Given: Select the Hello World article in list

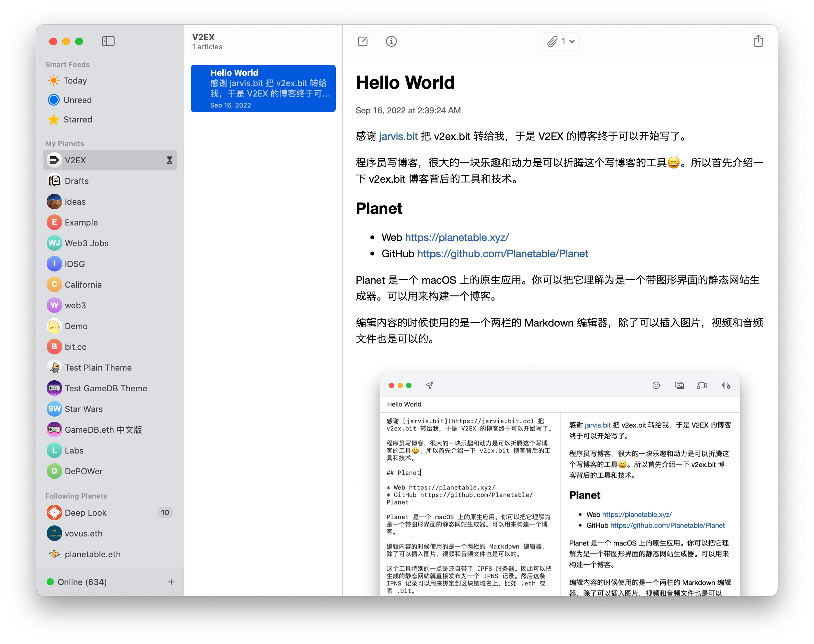Looking at the screenshot, I should coord(263,89).
